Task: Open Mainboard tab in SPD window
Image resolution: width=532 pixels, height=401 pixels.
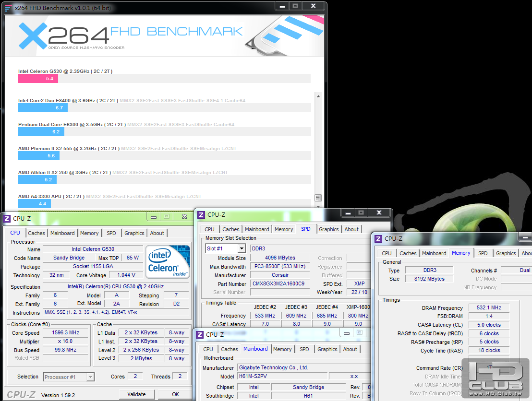Action: pos(257,229)
